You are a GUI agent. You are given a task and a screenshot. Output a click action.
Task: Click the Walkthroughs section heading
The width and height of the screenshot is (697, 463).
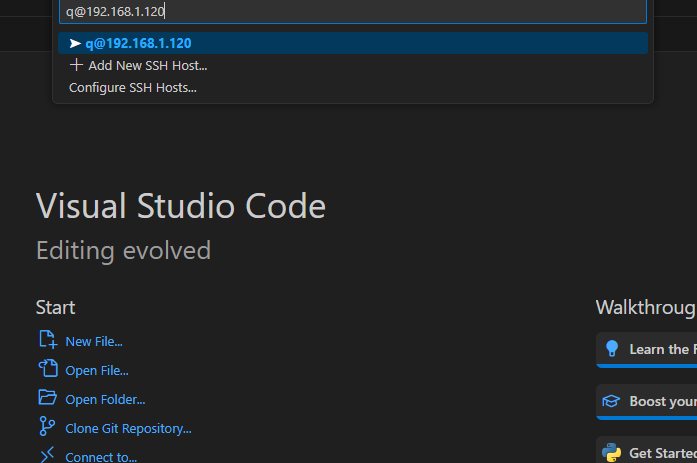tap(646, 307)
